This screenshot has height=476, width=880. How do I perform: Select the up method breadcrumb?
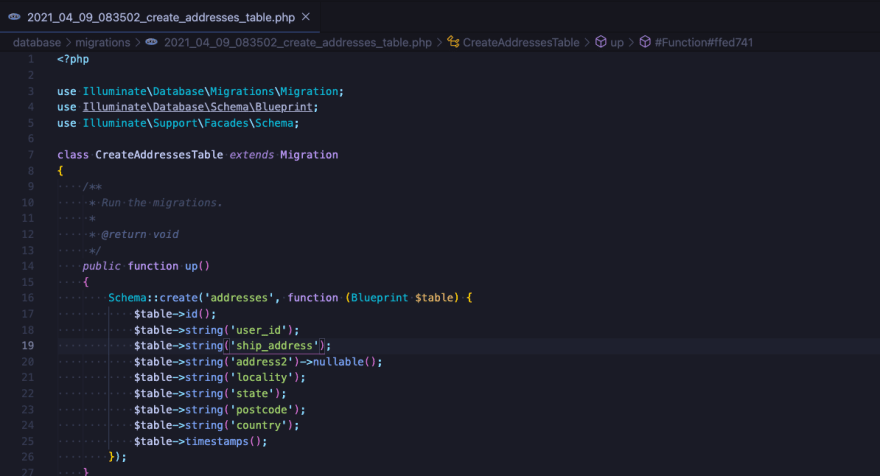point(617,43)
